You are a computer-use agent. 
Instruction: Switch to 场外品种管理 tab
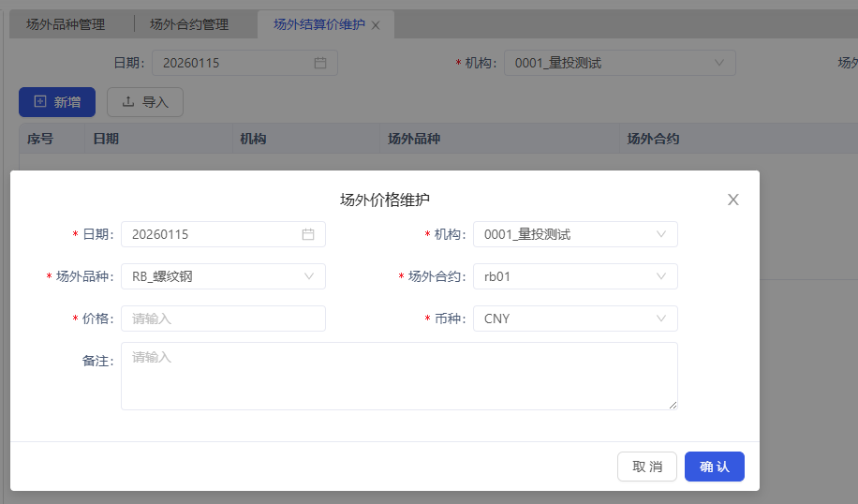click(x=66, y=24)
